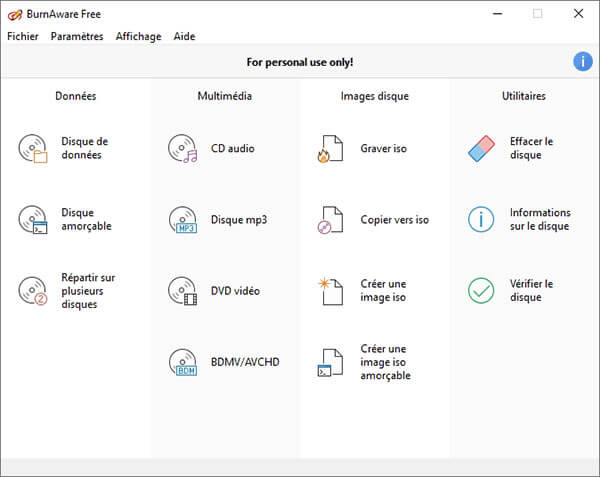Open the Fichier menu
Screen dimensions: 600x477
(x=23, y=37)
